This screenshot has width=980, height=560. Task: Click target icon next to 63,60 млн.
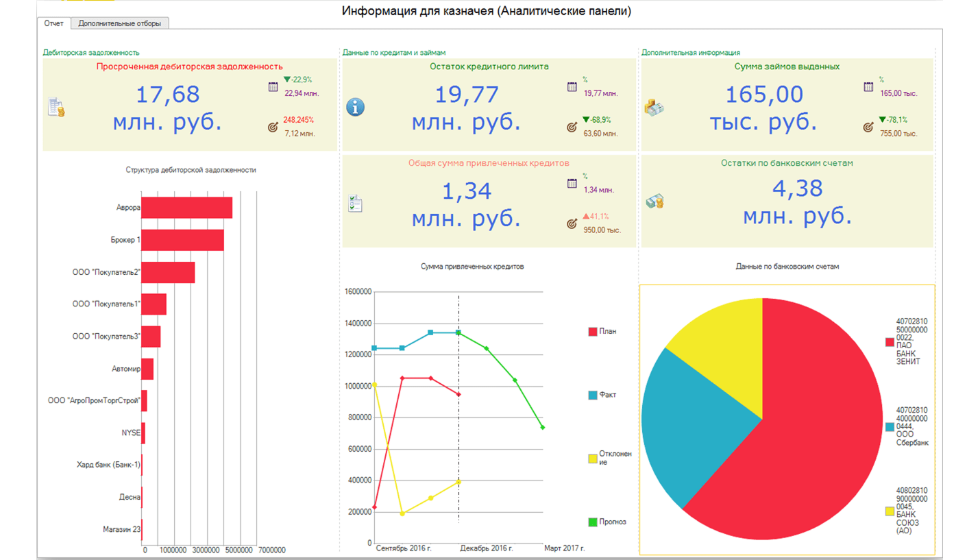click(572, 127)
